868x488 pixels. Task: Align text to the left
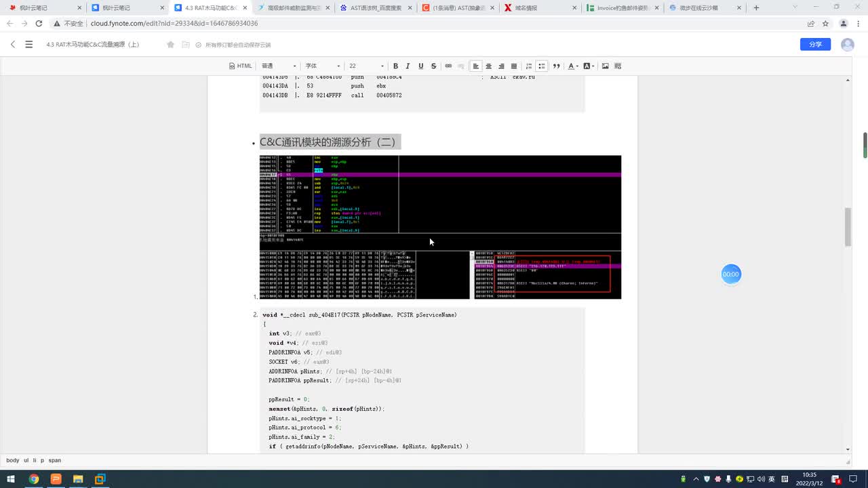click(476, 66)
